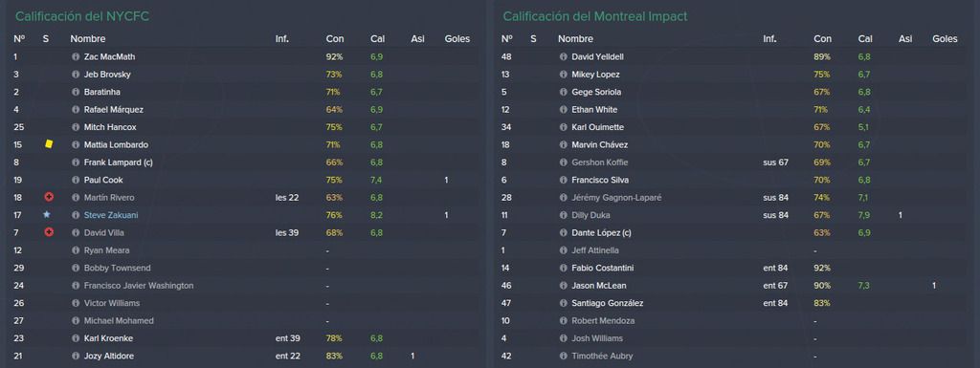The image size is (980, 368).
Task: Click Rafael Márquez player name
Action: tap(114, 110)
